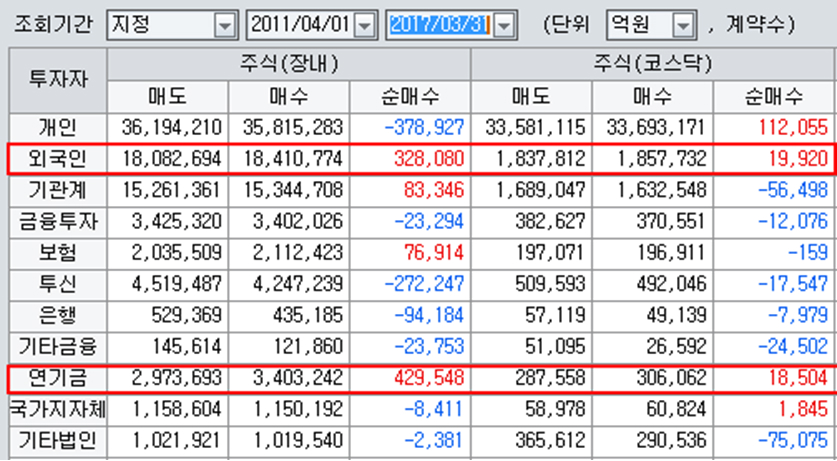Click the 매수 header under 주식(장내)
Viewport: 837px width, 461px height.
point(288,96)
